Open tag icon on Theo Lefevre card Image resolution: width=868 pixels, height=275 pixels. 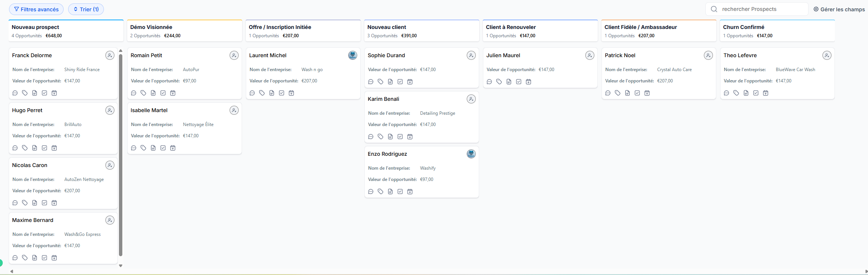736,93
